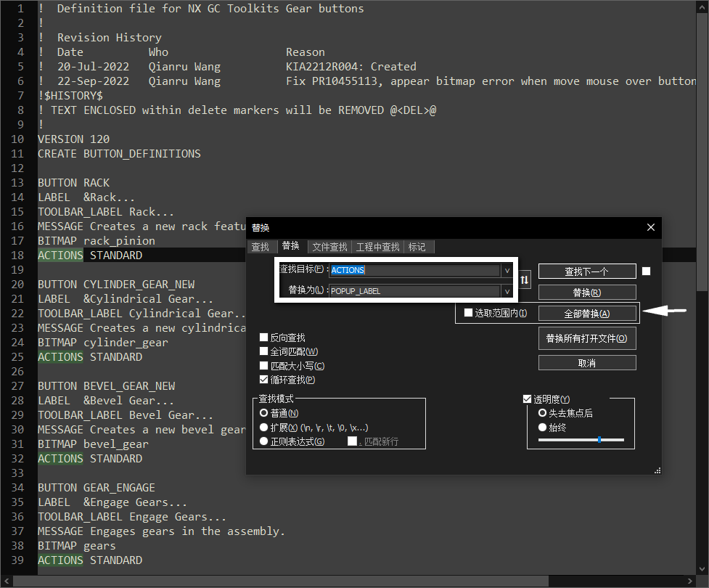Click 'TOOLBAR_LABEL Engage Gears...' line
Image resolution: width=709 pixels, height=588 pixels.
click(x=132, y=517)
